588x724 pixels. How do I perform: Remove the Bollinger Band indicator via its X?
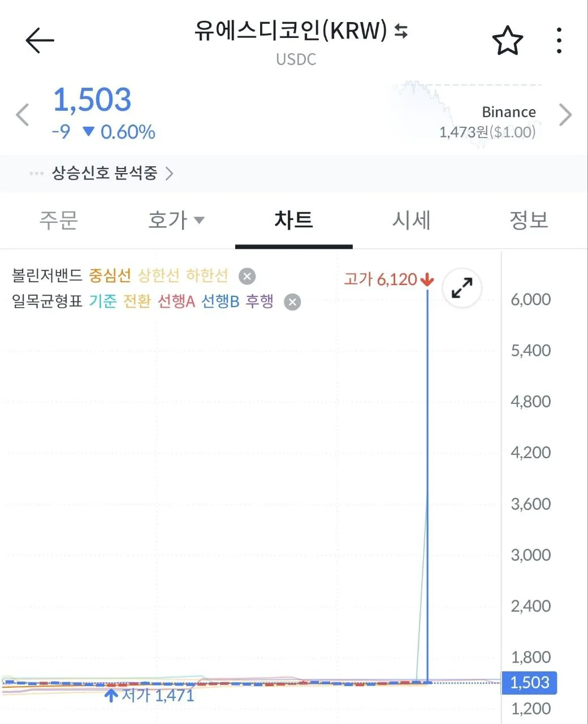click(x=246, y=276)
